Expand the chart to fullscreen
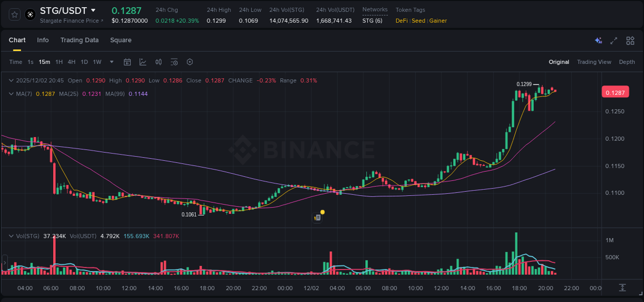 pyautogui.click(x=614, y=40)
